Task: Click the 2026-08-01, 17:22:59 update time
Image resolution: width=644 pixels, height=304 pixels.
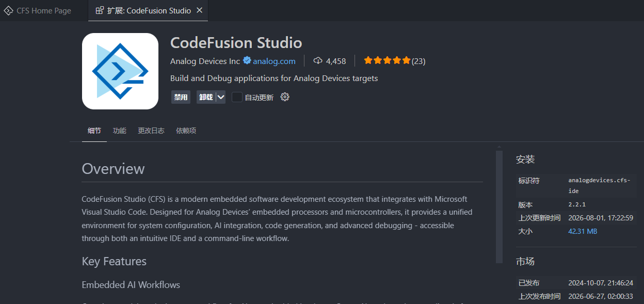Action: 601,218
